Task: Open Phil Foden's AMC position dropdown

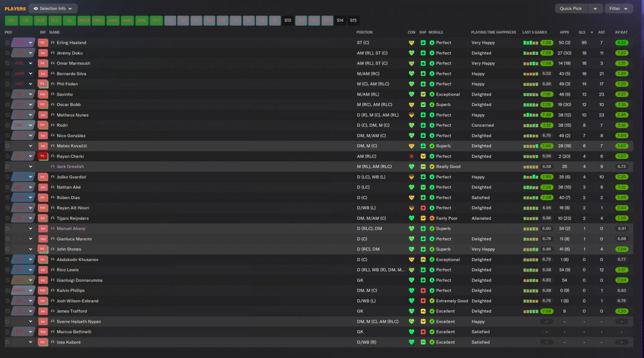Action: [x=31, y=84]
